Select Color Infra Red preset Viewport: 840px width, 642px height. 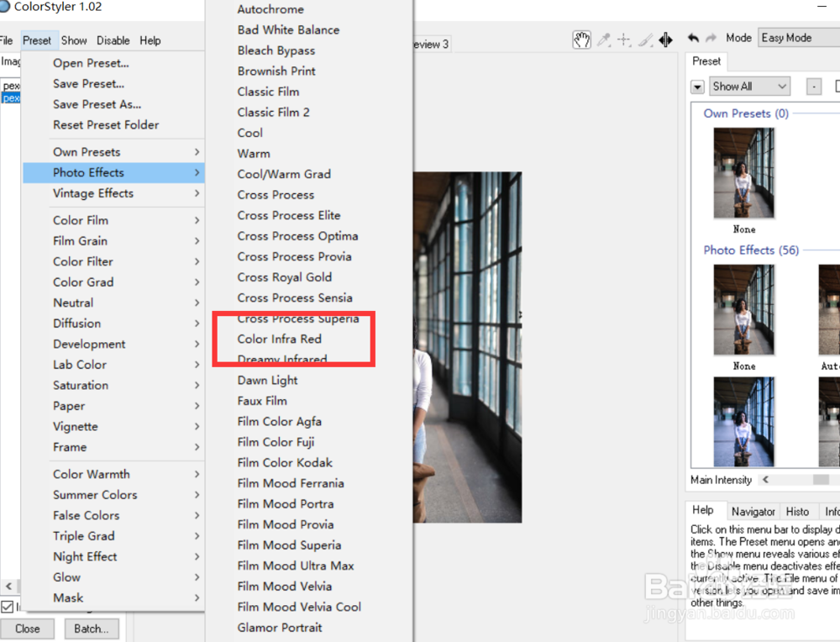279,339
